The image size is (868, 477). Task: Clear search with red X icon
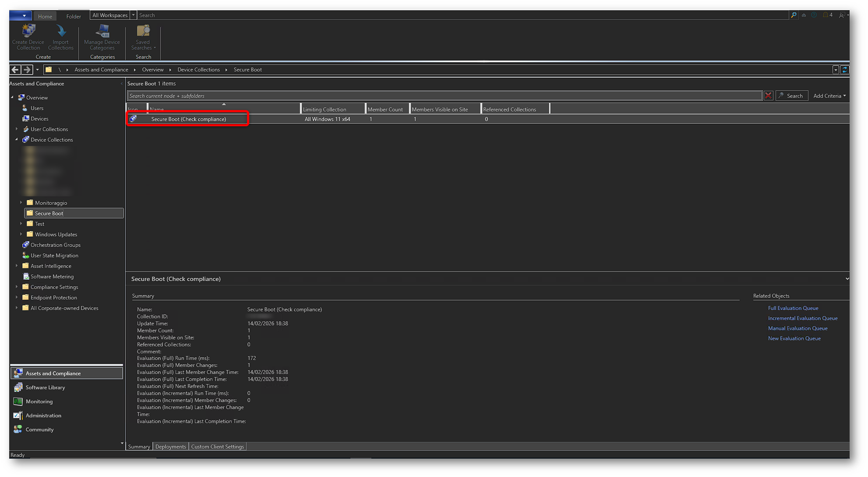click(x=768, y=96)
